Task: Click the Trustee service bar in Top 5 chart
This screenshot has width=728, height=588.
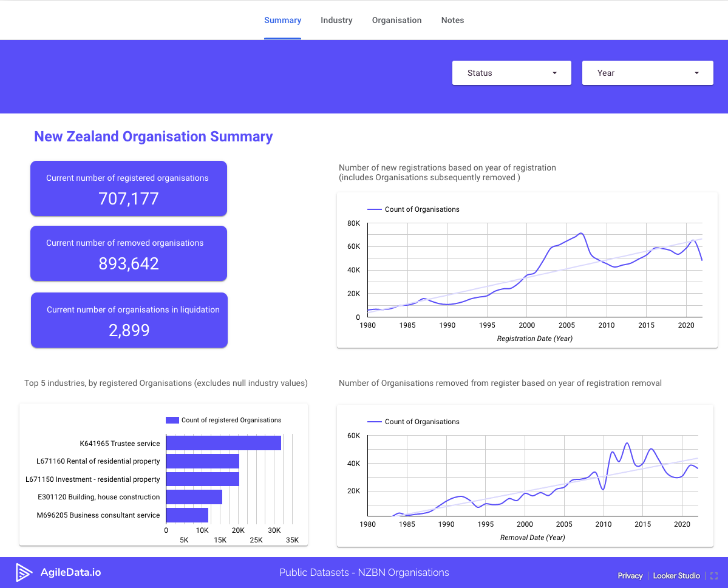Action: (223, 443)
